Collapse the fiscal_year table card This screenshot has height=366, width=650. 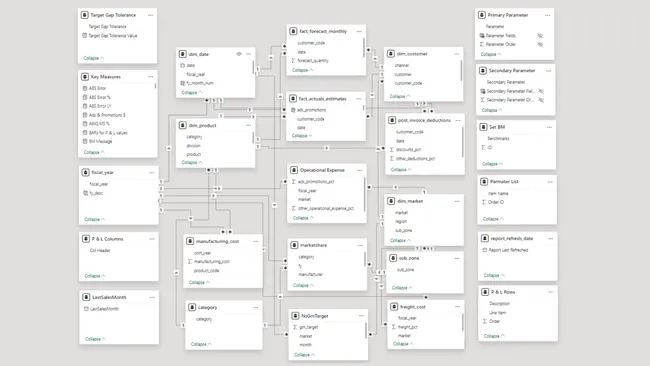tap(95, 219)
